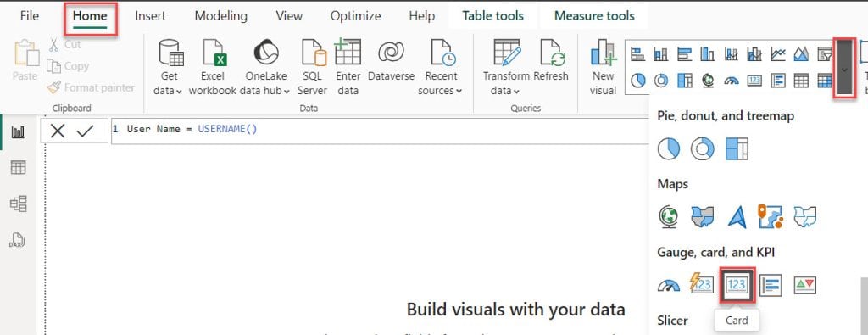
Task: Open DAX query view in left sidebar
Action: tap(19, 240)
